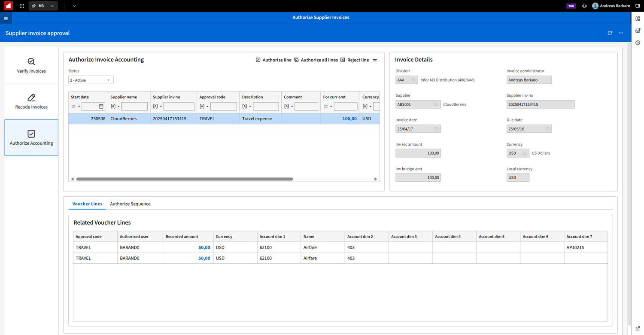
Task: Click the Invoice administrator field Andreas Barkaro
Action: 529,80
